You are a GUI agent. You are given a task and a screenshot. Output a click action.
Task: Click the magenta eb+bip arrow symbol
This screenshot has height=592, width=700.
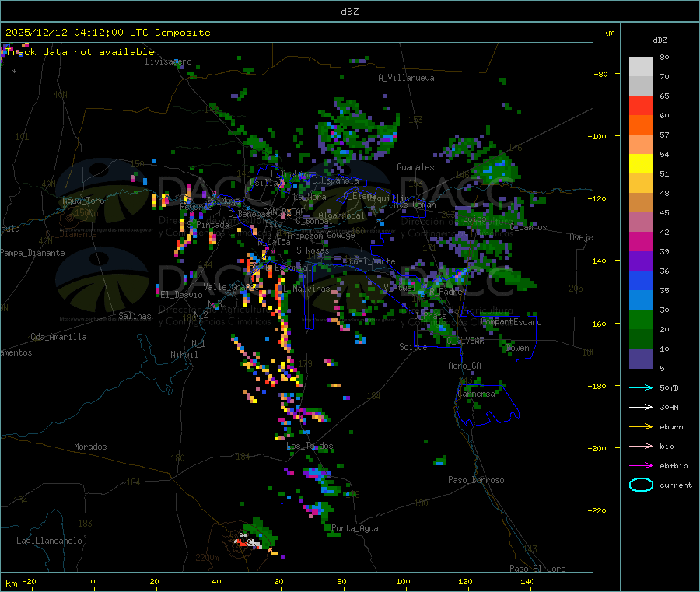tap(641, 465)
